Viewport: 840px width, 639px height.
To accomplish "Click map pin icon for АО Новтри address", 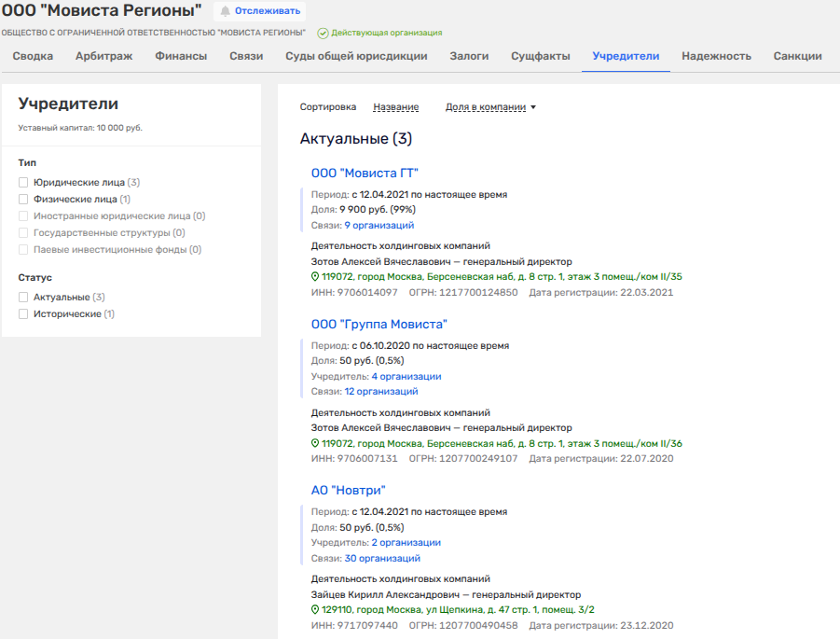I will 315,610.
